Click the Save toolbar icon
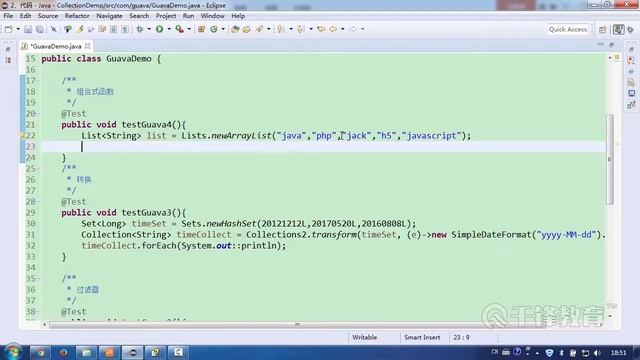 [28, 29]
